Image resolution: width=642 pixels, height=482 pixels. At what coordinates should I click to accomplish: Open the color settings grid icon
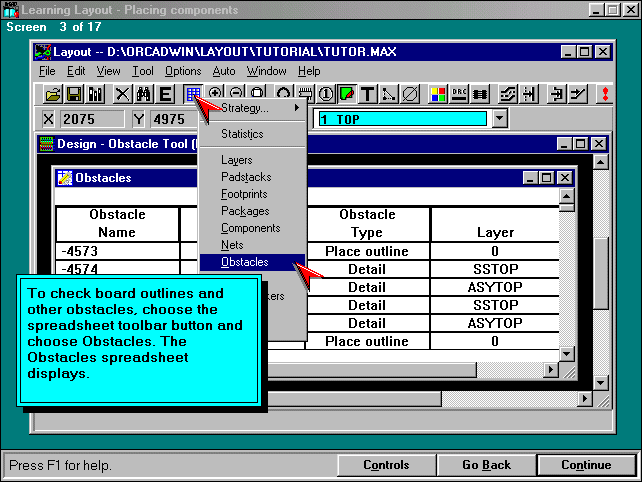(438, 95)
